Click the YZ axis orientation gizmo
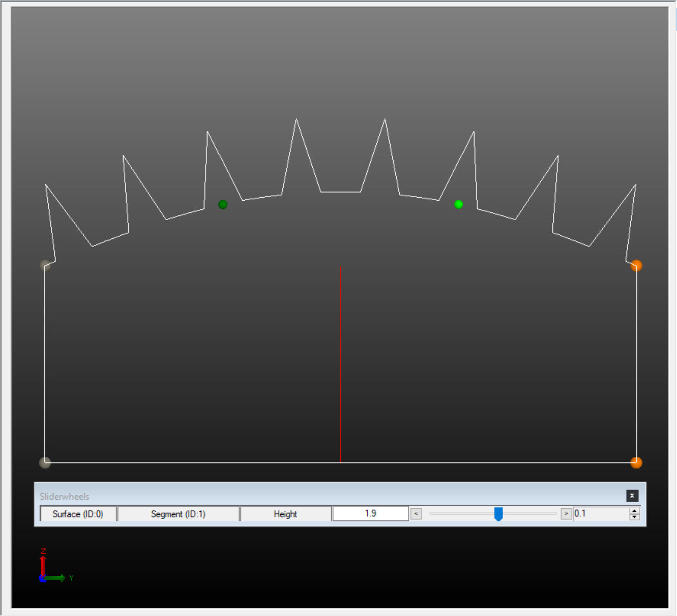 click(x=56, y=566)
